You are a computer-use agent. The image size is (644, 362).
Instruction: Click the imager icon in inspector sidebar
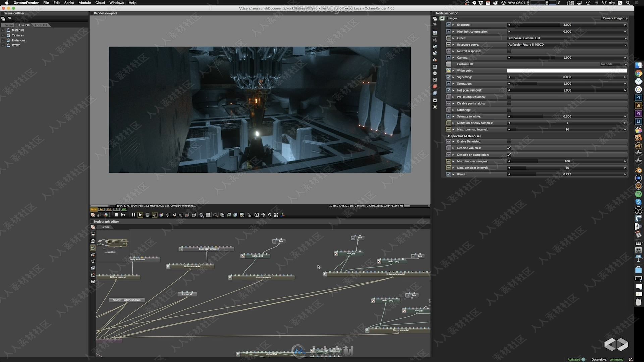435,100
